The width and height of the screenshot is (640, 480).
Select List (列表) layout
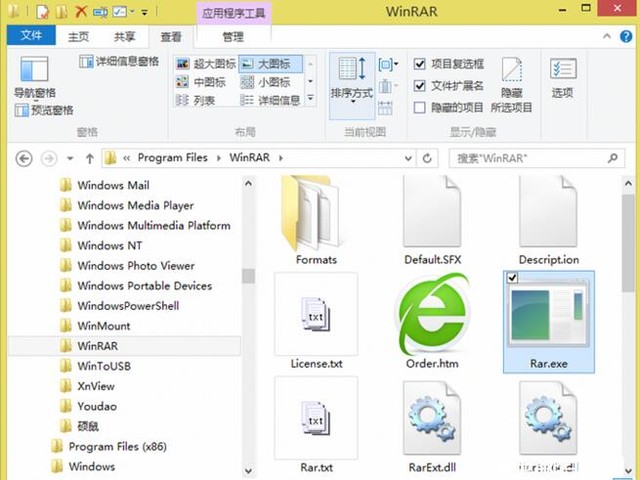(x=195, y=100)
